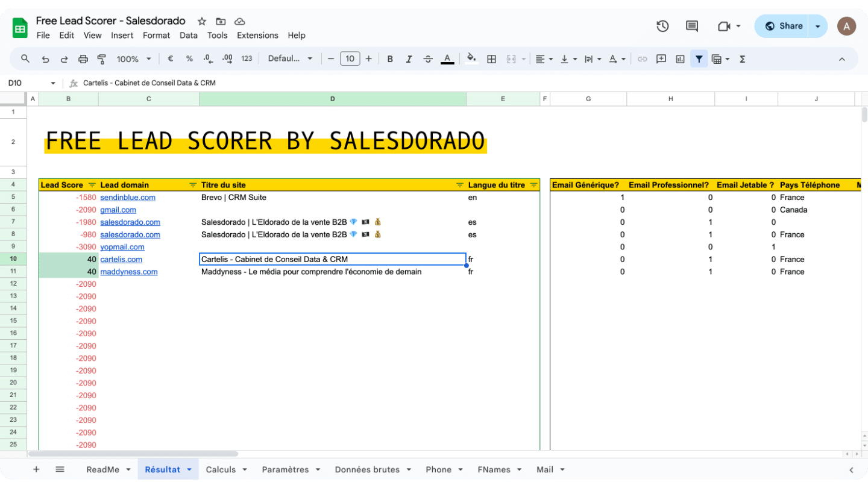Toggle italic formatting
The width and height of the screenshot is (868, 488).
[409, 59]
